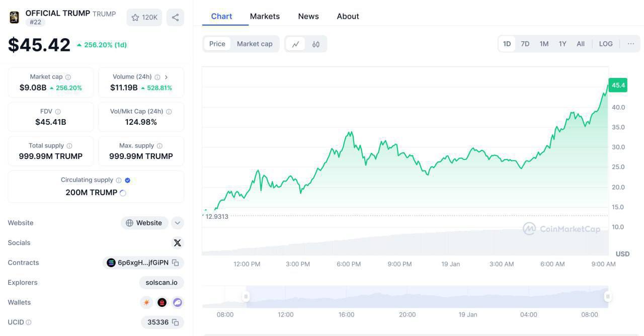Image resolution: width=644 pixels, height=336 pixels.
Task: Open the three-dots chart options menu
Action: tap(631, 44)
